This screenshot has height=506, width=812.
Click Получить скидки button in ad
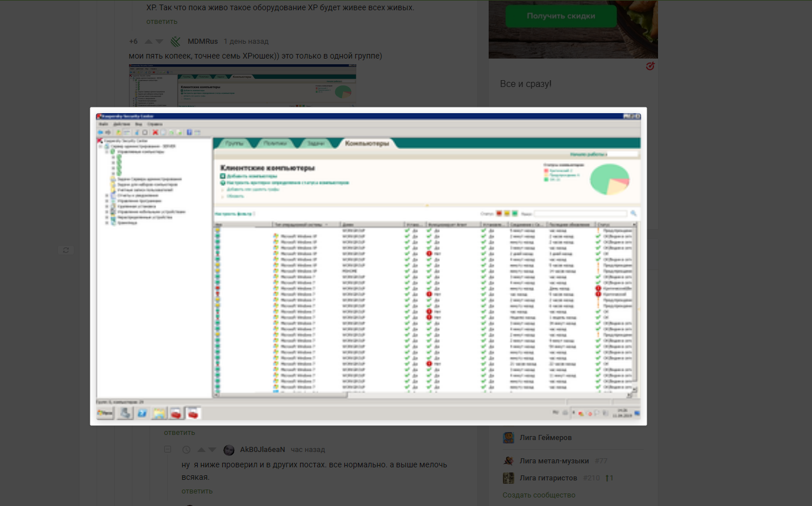click(561, 16)
